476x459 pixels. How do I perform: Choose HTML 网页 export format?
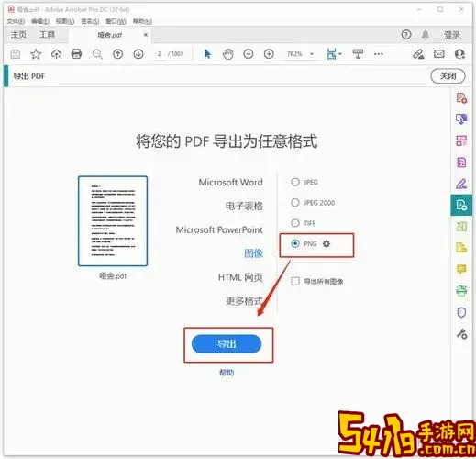(240, 277)
